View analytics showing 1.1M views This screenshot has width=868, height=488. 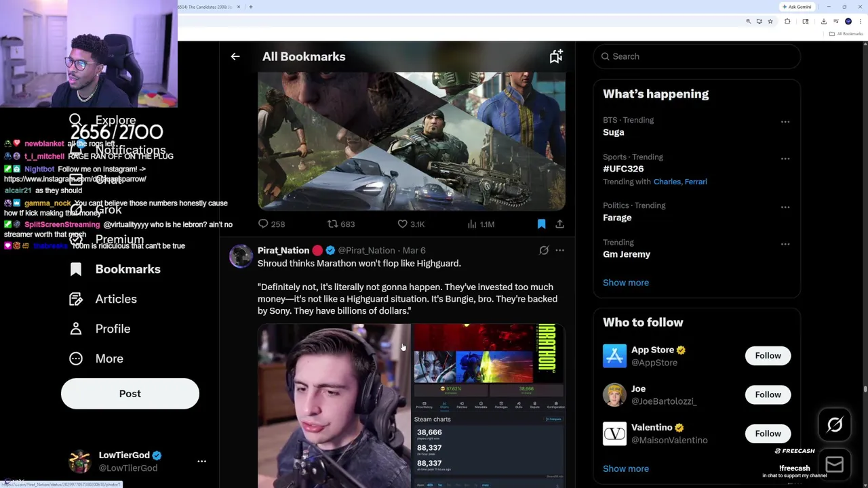coord(481,224)
